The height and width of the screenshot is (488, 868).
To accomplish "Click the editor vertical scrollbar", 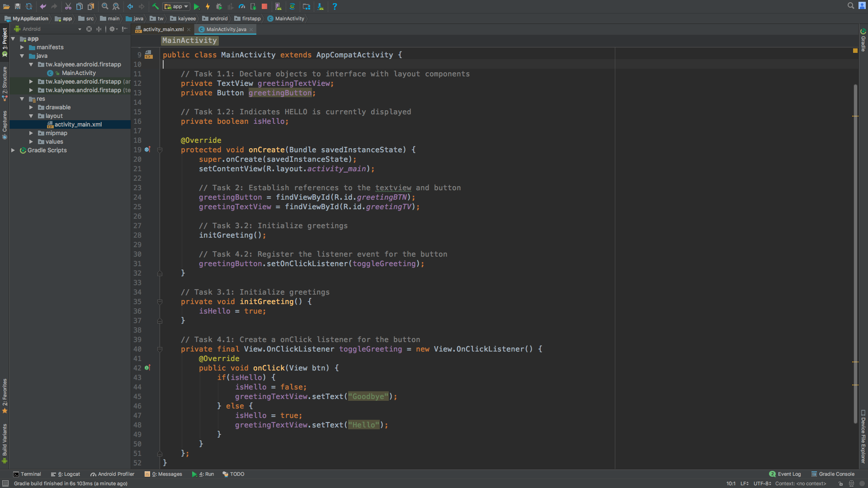I will [855, 253].
